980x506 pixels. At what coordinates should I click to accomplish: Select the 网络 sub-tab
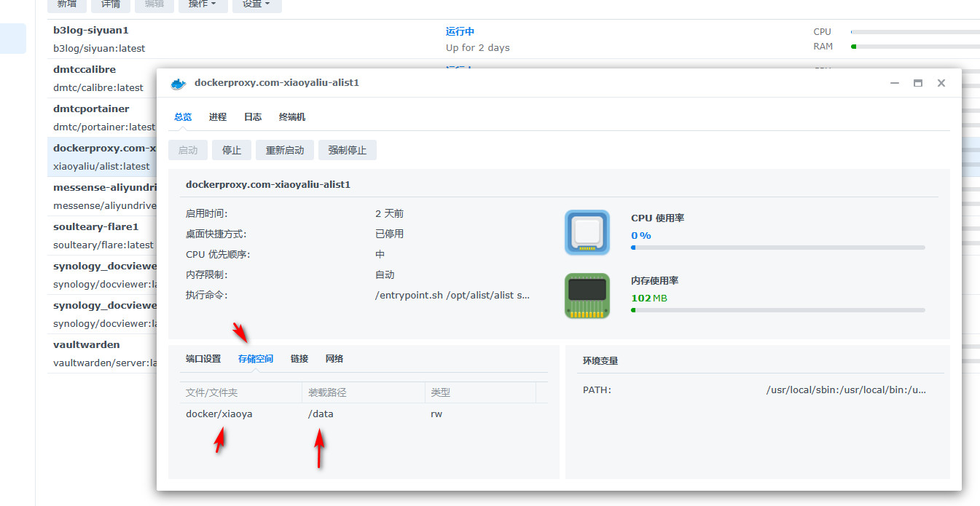click(x=334, y=359)
